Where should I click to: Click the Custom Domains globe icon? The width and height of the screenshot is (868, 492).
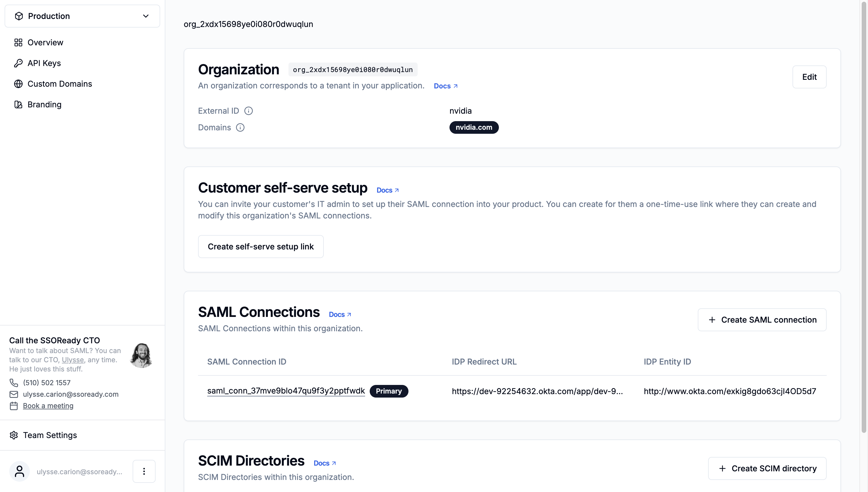pyautogui.click(x=19, y=84)
